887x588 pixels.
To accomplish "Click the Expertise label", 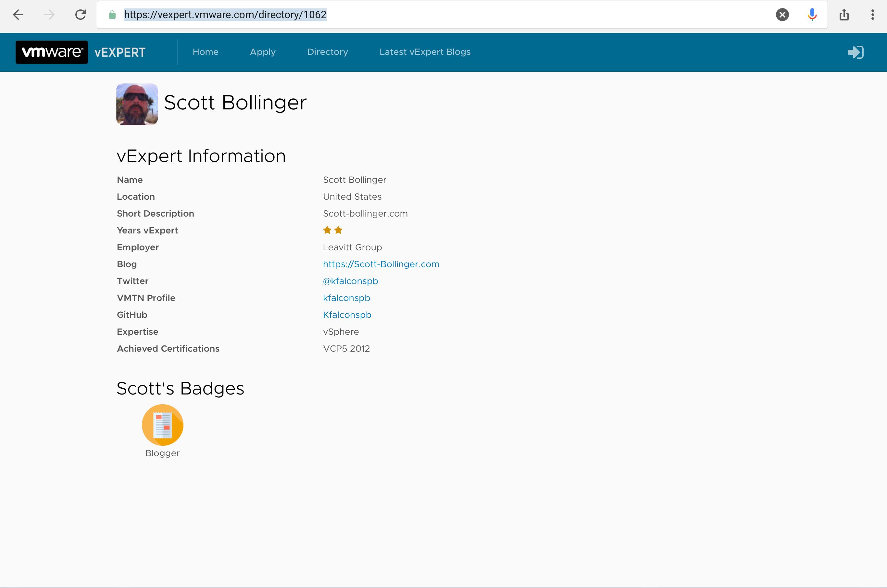I will click(x=137, y=332).
